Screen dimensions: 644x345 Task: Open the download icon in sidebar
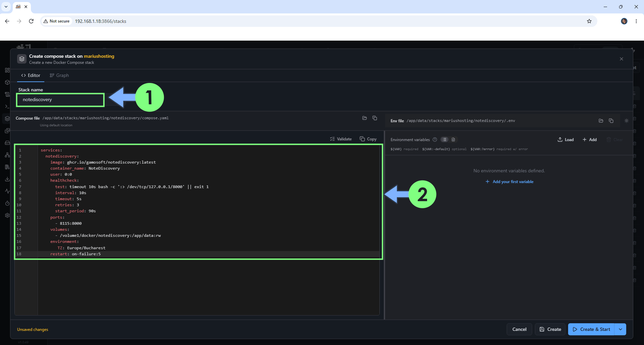(x=7, y=179)
